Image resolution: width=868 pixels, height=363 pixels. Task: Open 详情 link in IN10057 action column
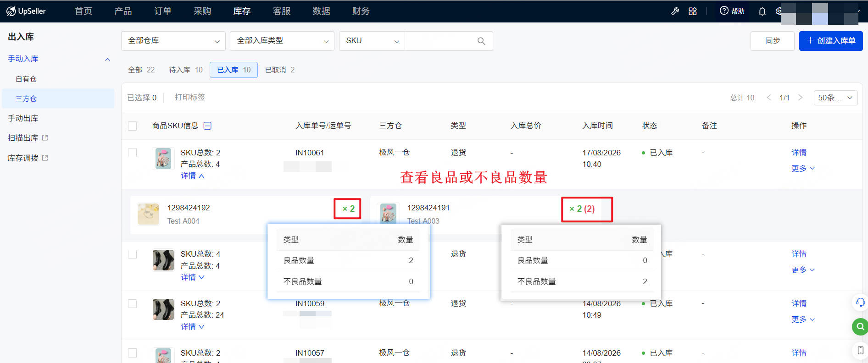(x=799, y=353)
